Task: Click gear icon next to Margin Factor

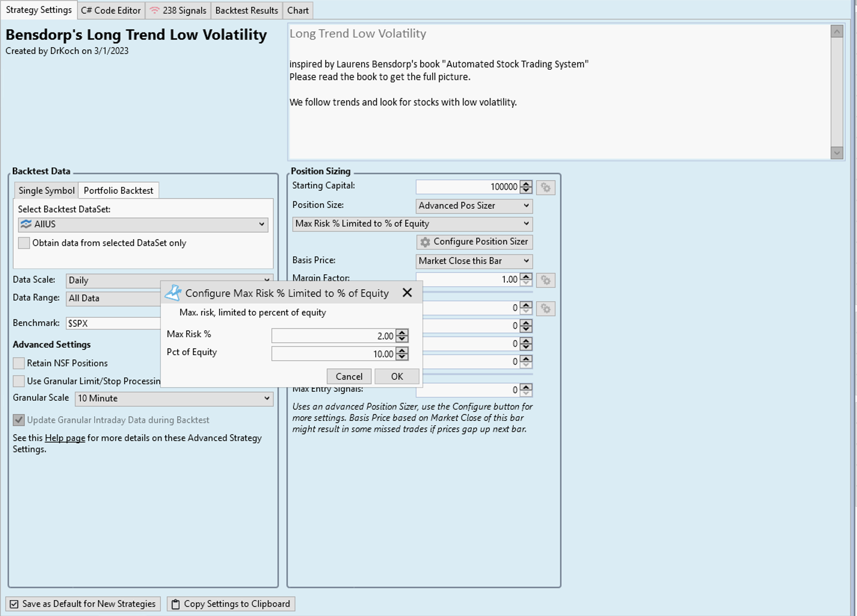Action: (545, 280)
